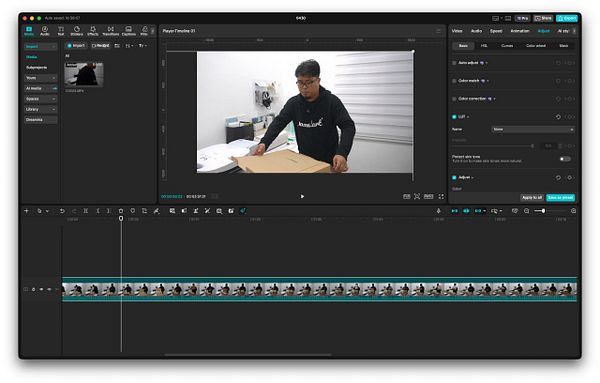Click the fullscreen preview icon
The width and height of the screenshot is (600, 383).
coord(441,196)
